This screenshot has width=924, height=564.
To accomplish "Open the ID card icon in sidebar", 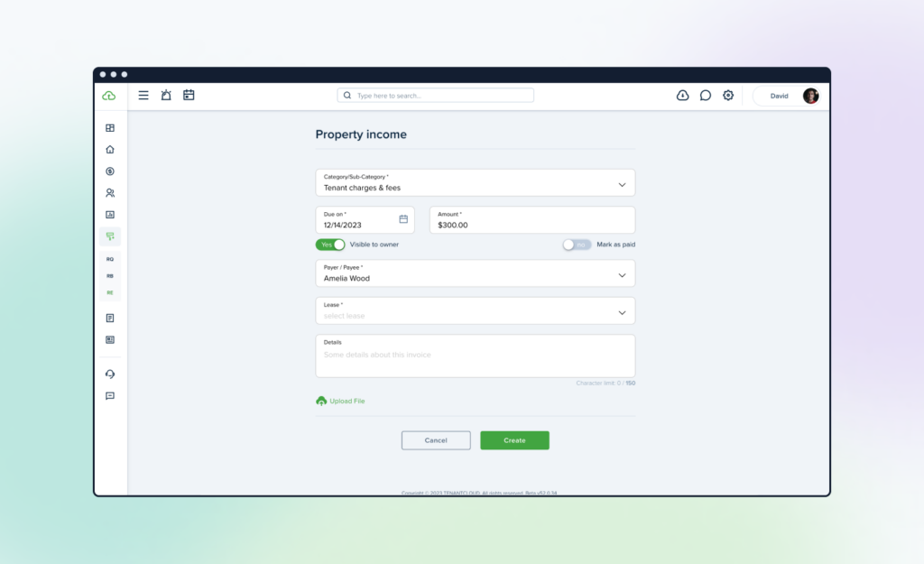I will [110, 340].
